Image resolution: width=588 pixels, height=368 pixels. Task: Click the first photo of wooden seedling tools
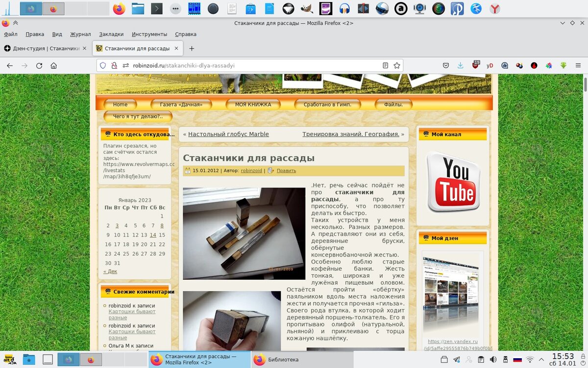(x=244, y=234)
